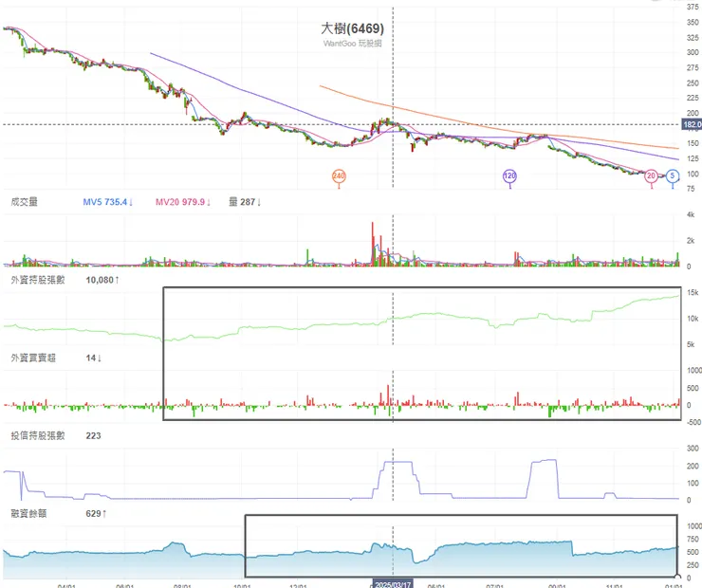Click the margin balance value 629
The image size is (702, 588).
click(96, 513)
